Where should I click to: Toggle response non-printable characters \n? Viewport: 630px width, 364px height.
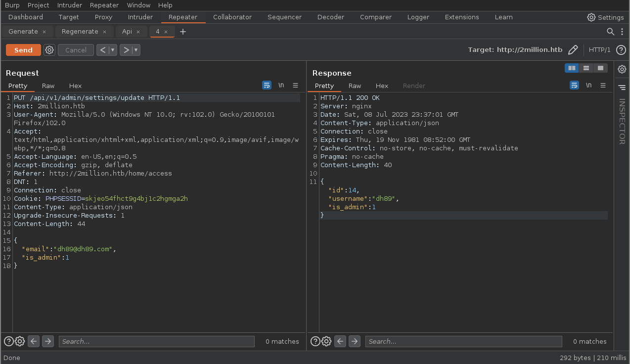588,85
